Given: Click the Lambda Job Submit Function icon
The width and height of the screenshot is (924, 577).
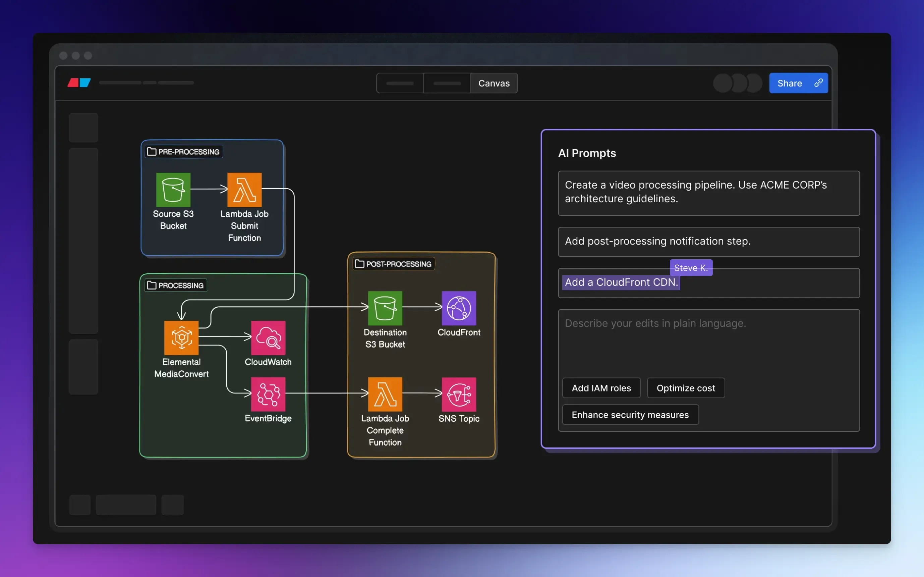Looking at the screenshot, I should pyautogui.click(x=244, y=190).
